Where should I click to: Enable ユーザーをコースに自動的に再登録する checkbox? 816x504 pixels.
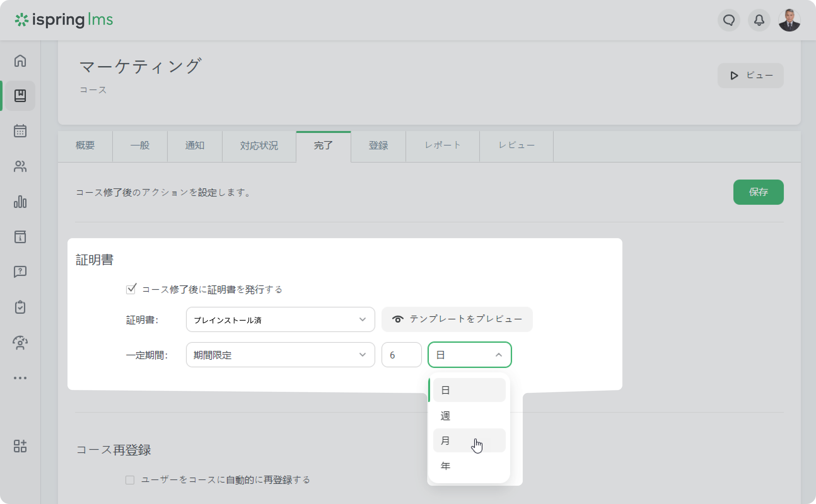(130, 480)
